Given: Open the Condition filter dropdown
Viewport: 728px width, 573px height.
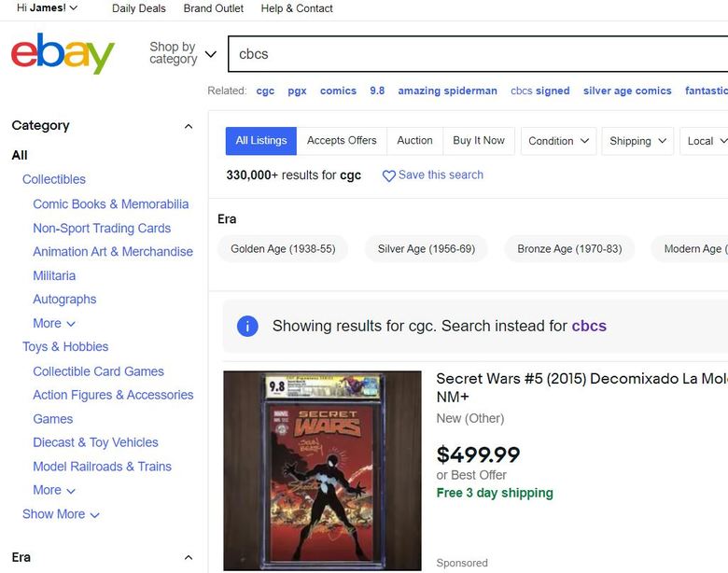Looking at the screenshot, I should [x=559, y=141].
